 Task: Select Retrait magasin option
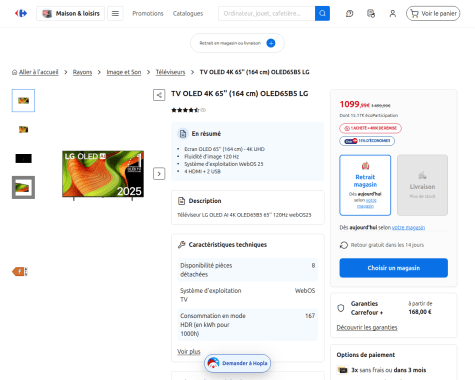pos(365,185)
